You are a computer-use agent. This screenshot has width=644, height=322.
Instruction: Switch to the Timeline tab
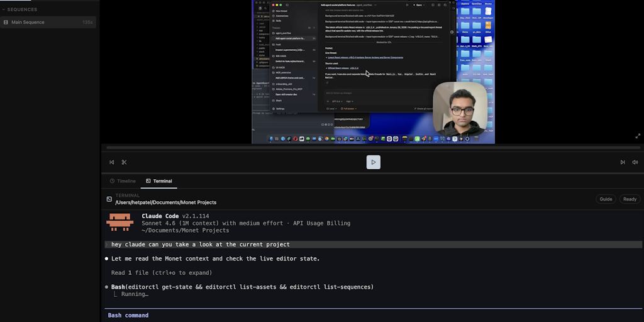[123, 181]
